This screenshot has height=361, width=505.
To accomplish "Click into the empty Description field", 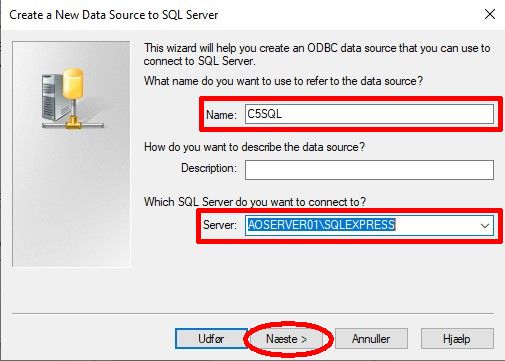I will (369, 170).
